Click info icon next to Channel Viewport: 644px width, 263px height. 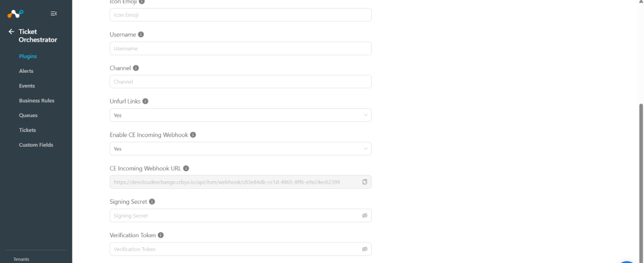[136, 68]
